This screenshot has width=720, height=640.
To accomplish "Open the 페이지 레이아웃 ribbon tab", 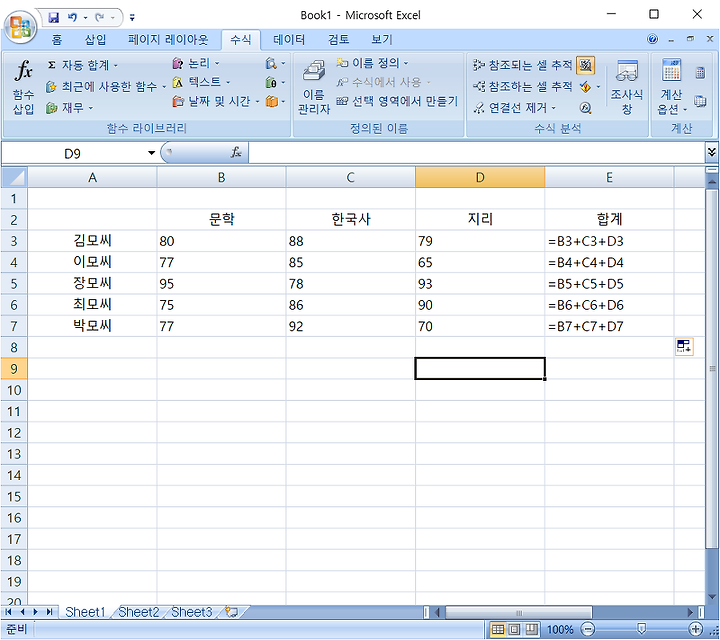I will pos(168,39).
